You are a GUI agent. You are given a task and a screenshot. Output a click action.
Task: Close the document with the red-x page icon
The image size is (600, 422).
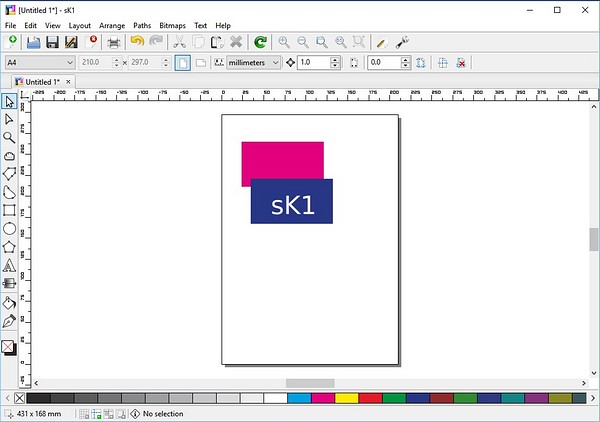click(91, 42)
